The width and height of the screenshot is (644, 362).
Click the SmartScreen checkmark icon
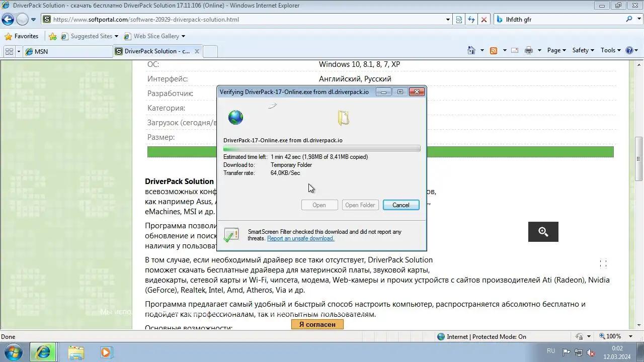(x=231, y=235)
